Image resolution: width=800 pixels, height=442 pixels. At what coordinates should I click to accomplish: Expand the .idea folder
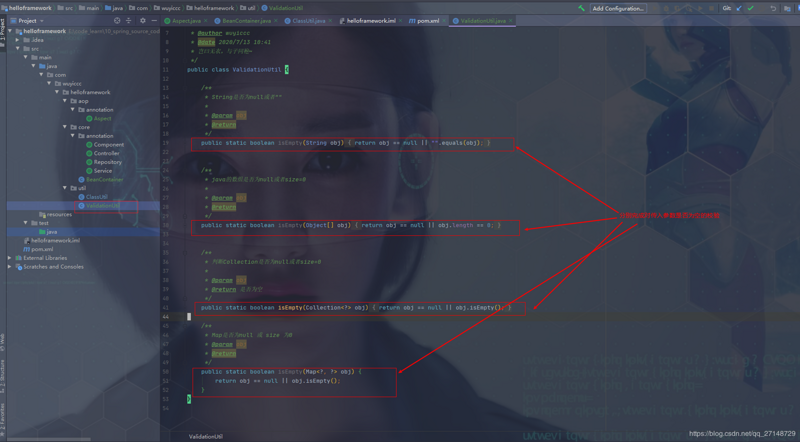click(x=18, y=40)
